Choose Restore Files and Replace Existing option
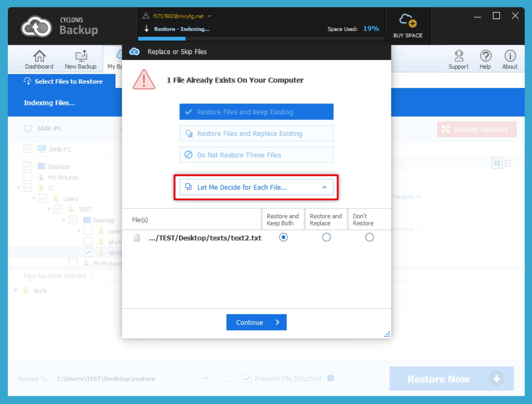The height and width of the screenshot is (404, 532). click(x=256, y=133)
